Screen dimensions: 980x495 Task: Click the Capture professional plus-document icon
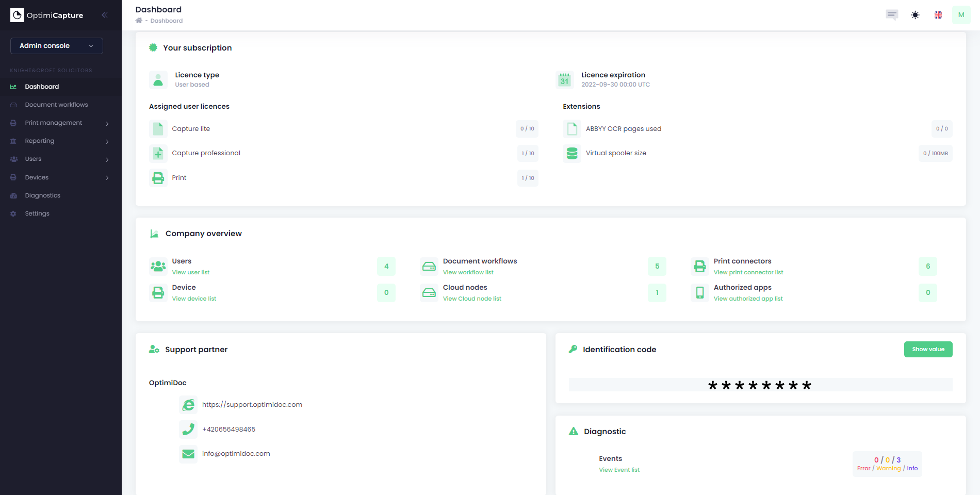coord(158,153)
